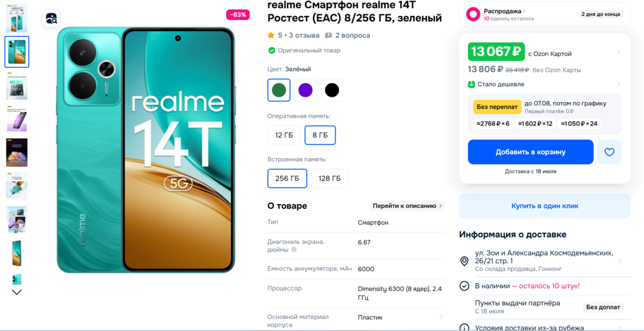This screenshot has width=644, height=331.
Task: Add product to favorites with heart icon
Action: 610,152
